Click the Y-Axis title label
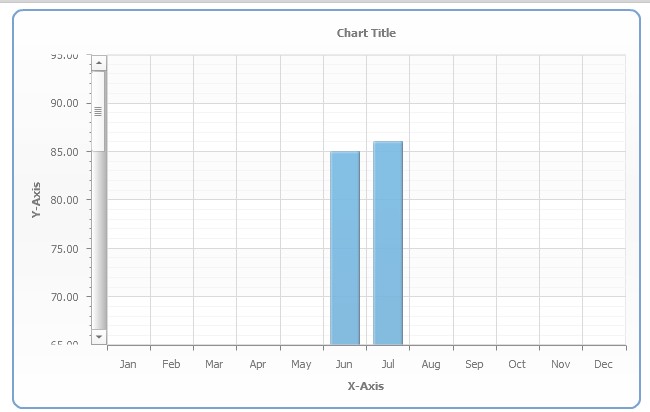Screen dimensions: 650x412 [x=37, y=200]
